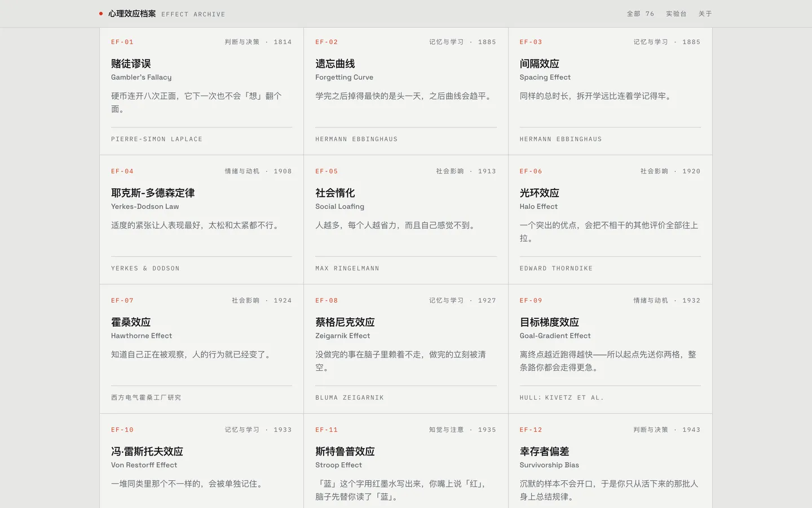
Task: Open the 全部 76 nav item
Action: click(x=641, y=14)
